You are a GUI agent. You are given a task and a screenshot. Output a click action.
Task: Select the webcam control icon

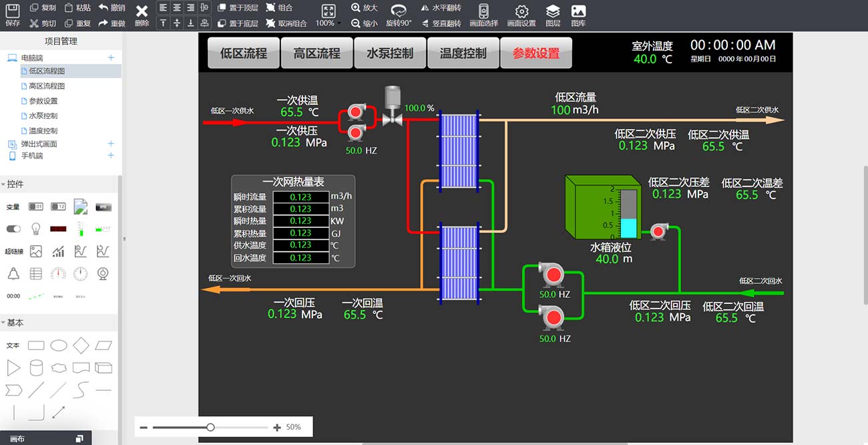pyautogui.click(x=103, y=273)
